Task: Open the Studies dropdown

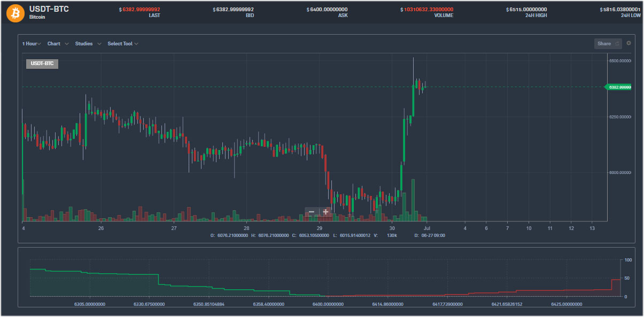Action: (x=88, y=44)
